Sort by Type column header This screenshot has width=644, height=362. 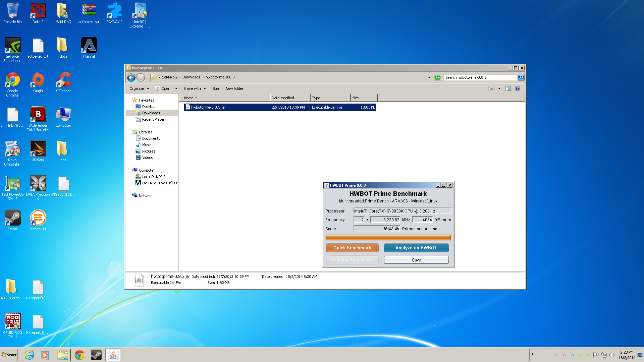(330, 98)
